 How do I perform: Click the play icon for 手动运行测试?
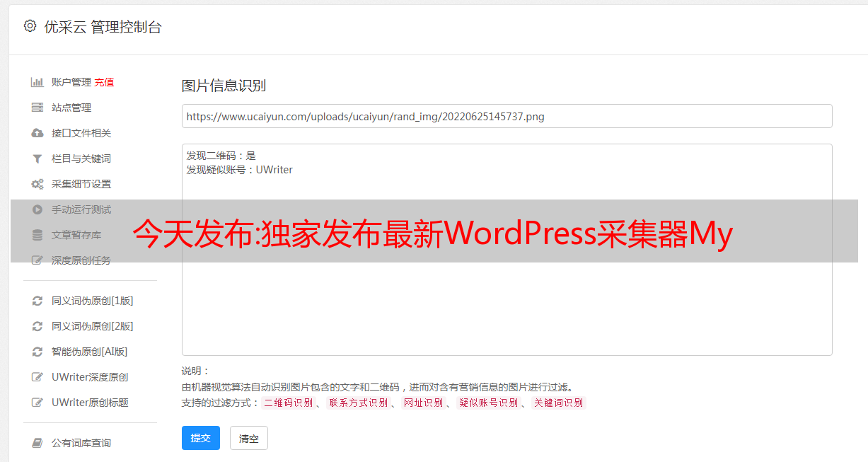tap(37, 209)
